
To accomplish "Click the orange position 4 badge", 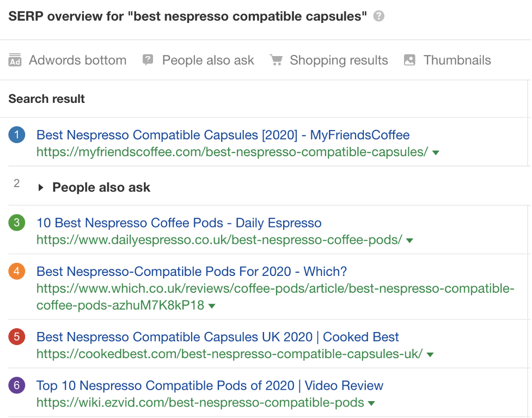I will (17, 271).
